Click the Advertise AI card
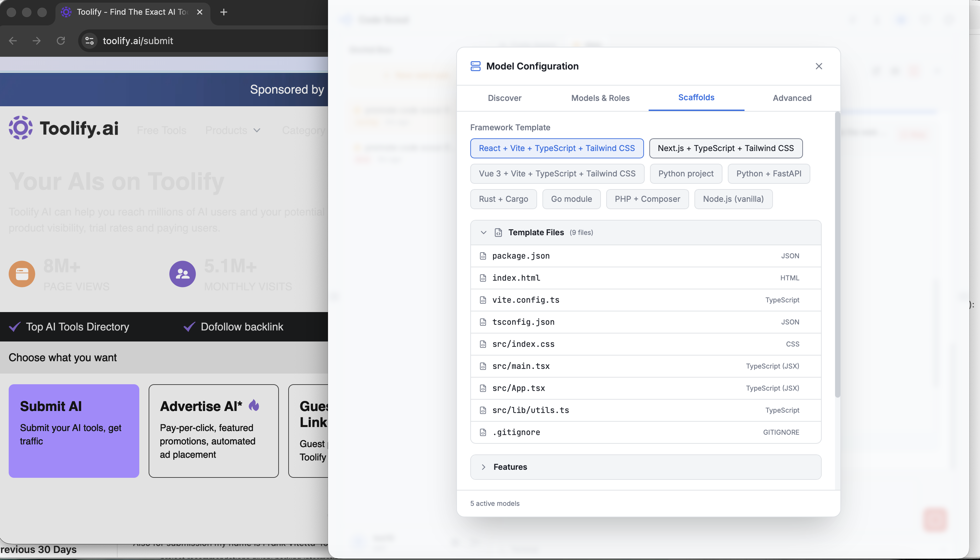This screenshot has width=980, height=560. tap(213, 431)
